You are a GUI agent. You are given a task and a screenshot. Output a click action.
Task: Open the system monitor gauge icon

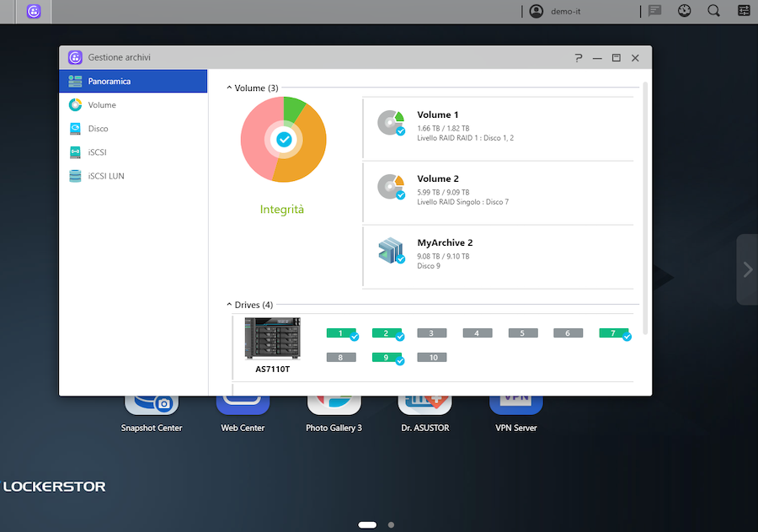pyautogui.click(x=684, y=11)
